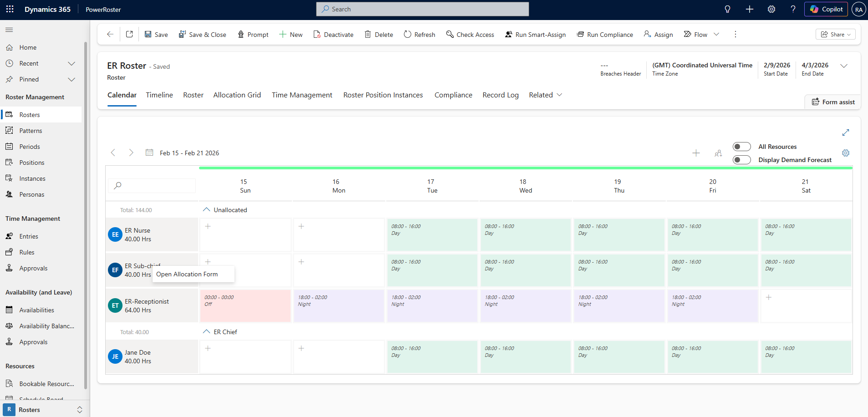This screenshot has height=417, width=868.
Task: Expand the header details chevron
Action: click(x=844, y=66)
